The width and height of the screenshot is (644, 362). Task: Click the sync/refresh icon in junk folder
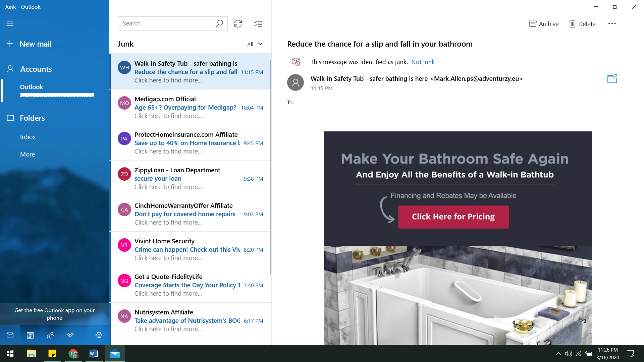pos(238,23)
